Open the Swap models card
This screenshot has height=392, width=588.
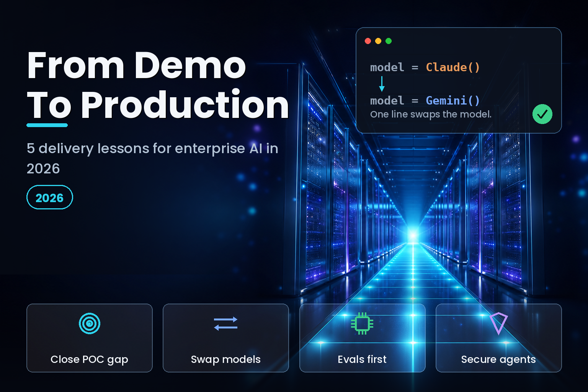pos(226,338)
